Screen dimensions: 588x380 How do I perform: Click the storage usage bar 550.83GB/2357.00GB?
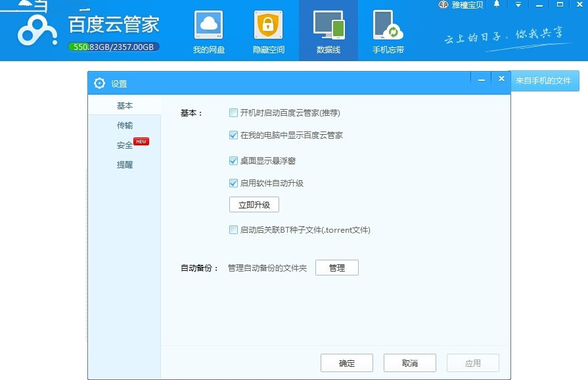point(114,47)
